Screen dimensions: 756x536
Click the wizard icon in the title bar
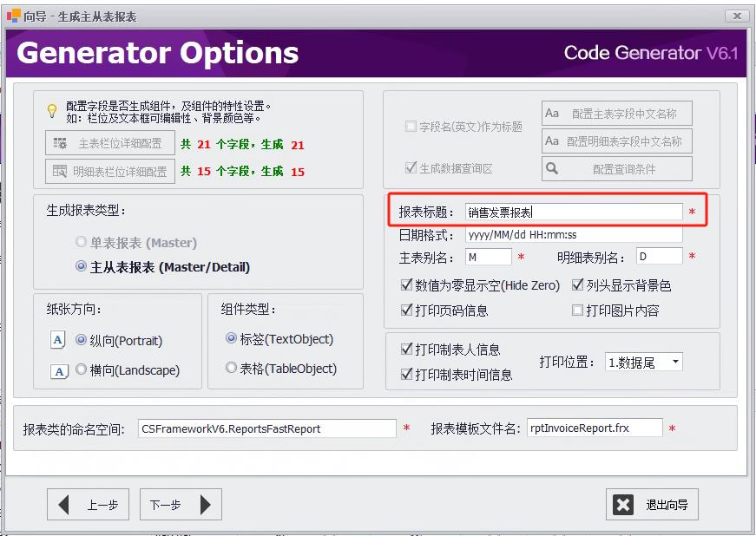12,16
